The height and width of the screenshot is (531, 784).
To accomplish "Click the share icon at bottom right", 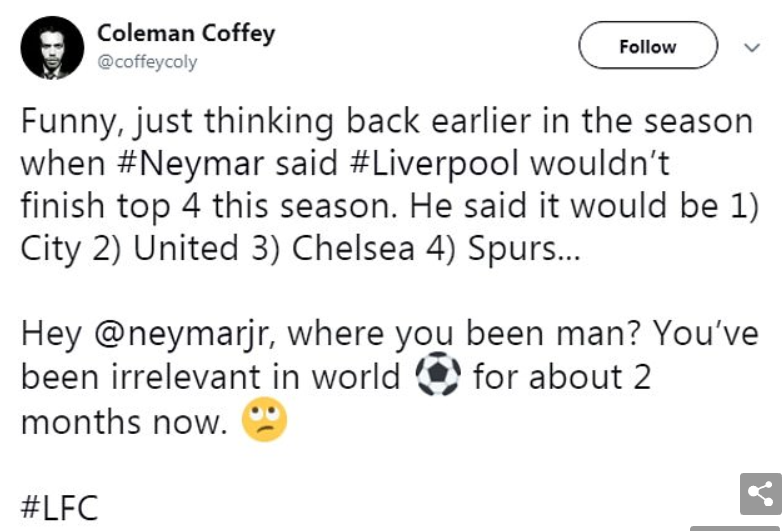I will click(x=760, y=495).
